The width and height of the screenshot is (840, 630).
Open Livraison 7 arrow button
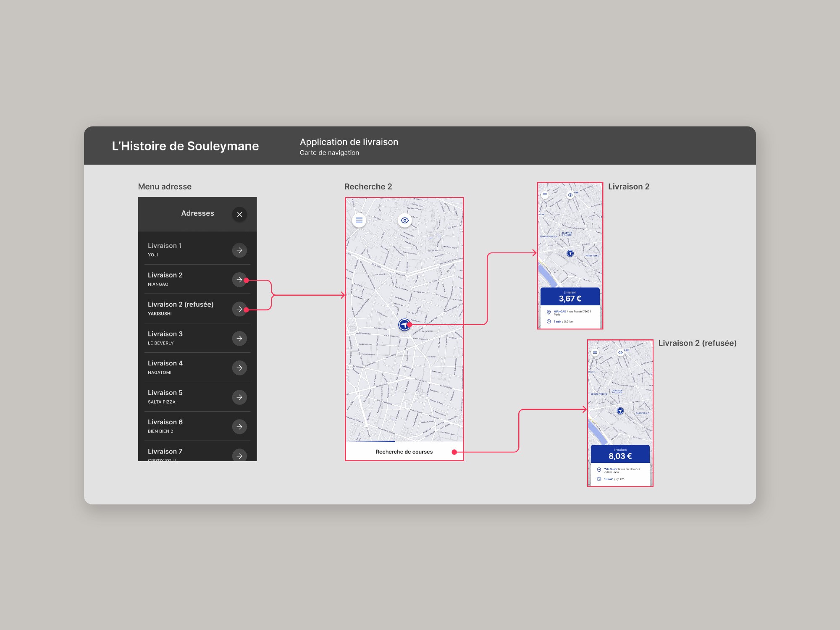coord(239,456)
